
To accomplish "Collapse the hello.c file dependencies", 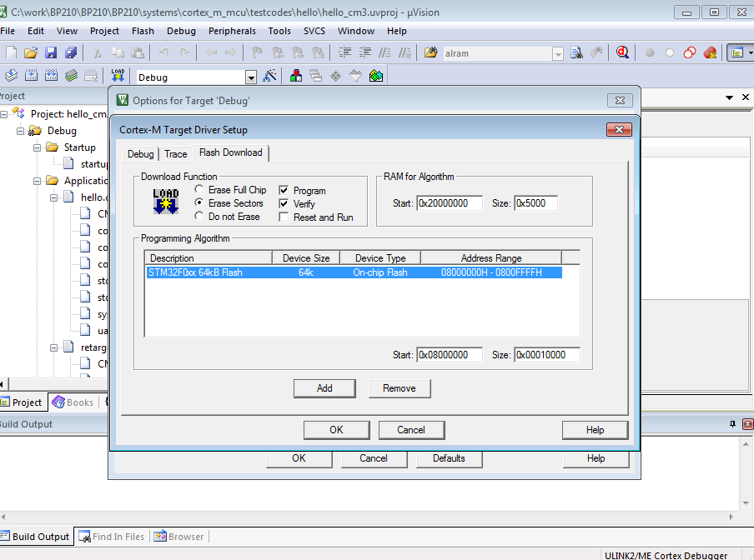I will click(x=54, y=197).
